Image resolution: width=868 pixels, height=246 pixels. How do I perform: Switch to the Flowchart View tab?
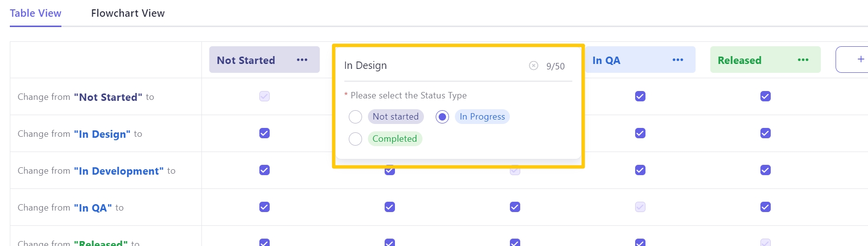coord(128,13)
